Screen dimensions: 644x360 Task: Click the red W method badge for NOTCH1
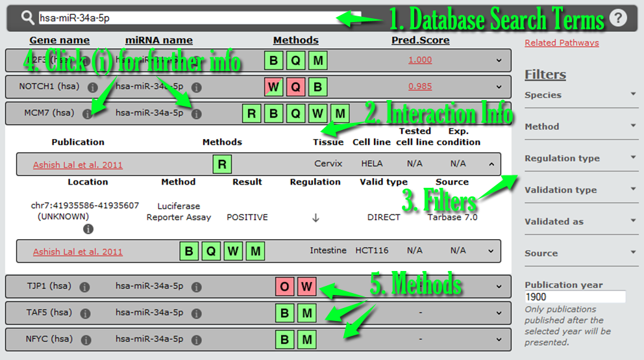point(274,86)
